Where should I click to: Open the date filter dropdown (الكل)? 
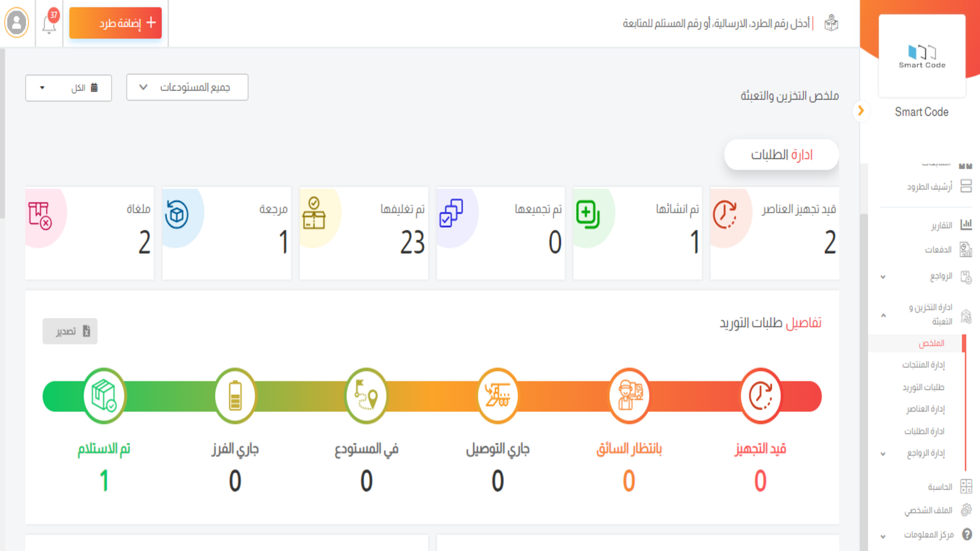(x=68, y=88)
